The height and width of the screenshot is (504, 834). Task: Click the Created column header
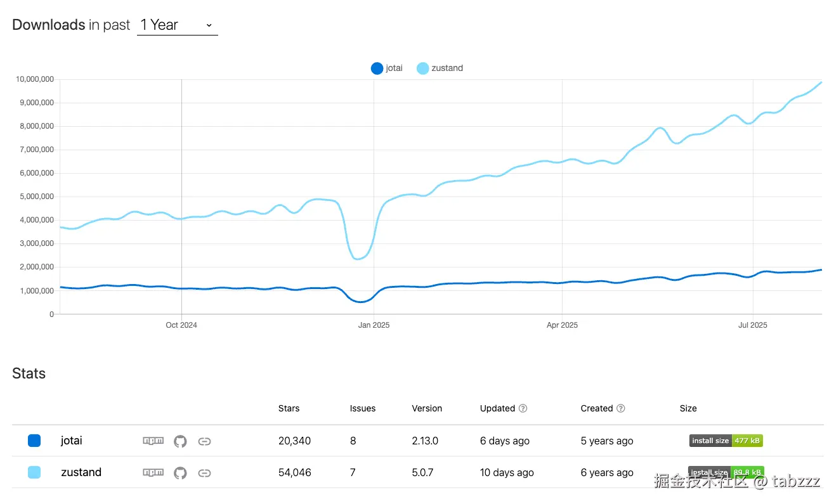point(597,408)
